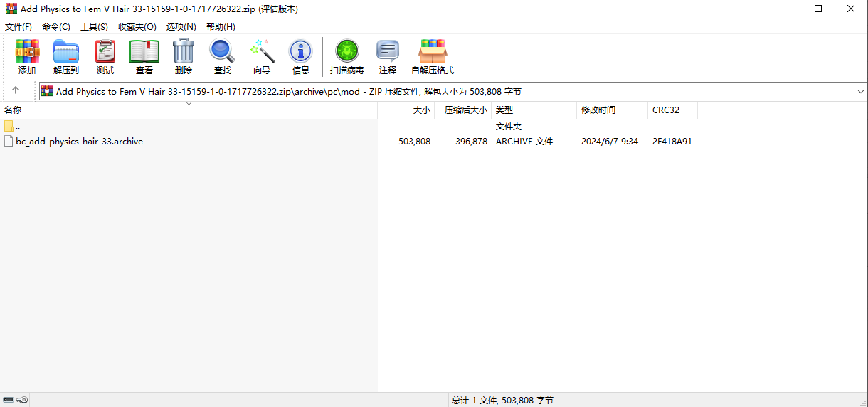The width and height of the screenshot is (868, 407).
Task: Open the Favorites (收藏夹) menu
Action: coord(137,26)
